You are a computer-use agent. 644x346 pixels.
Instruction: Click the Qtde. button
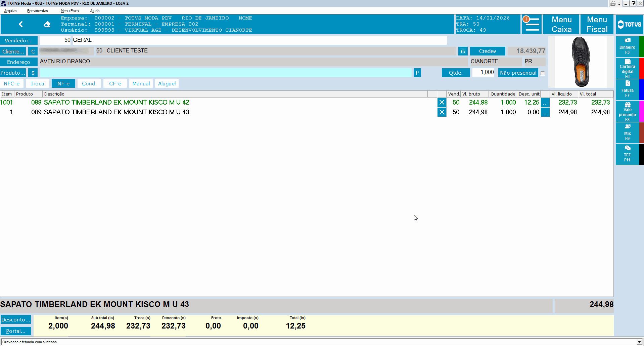[456, 73]
